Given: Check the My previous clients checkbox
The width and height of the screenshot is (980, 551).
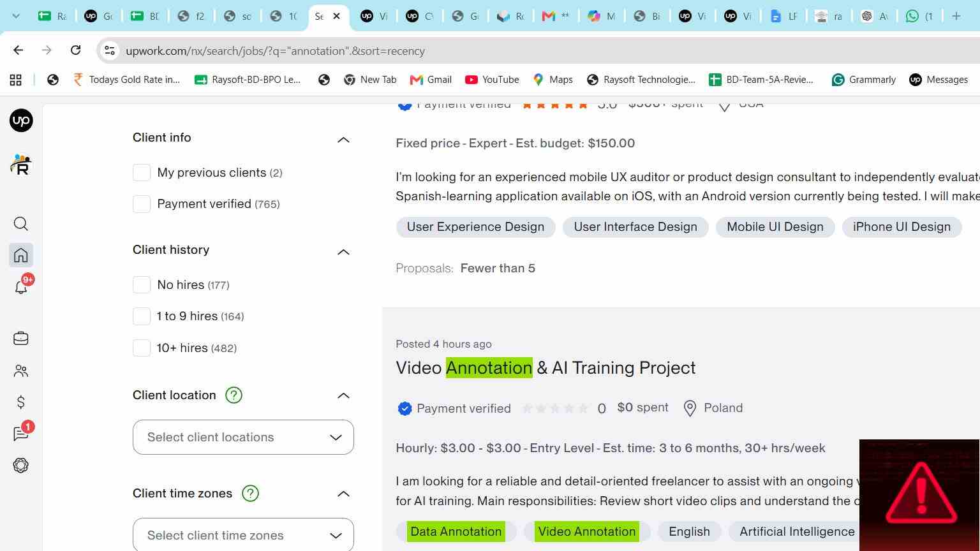Looking at the screenshot, I should 142,173.
